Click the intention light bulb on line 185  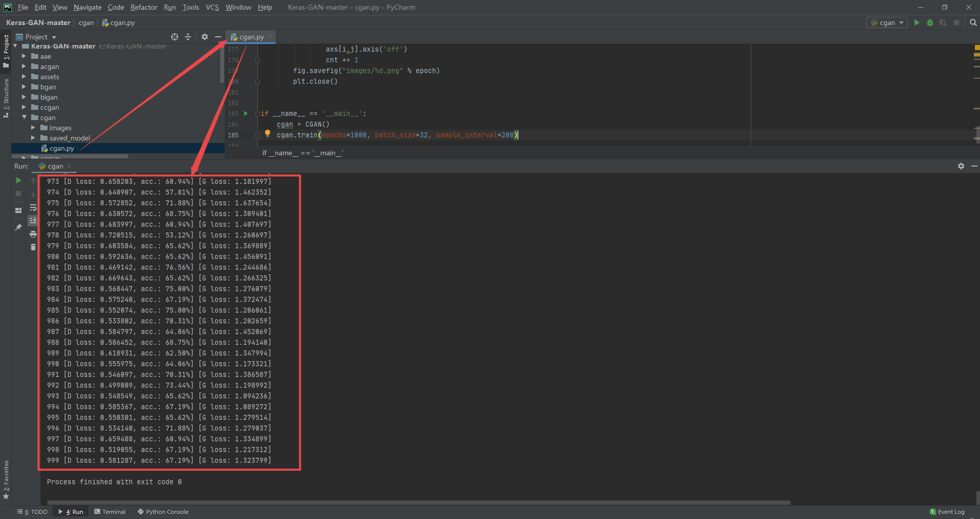coord(267,133)
